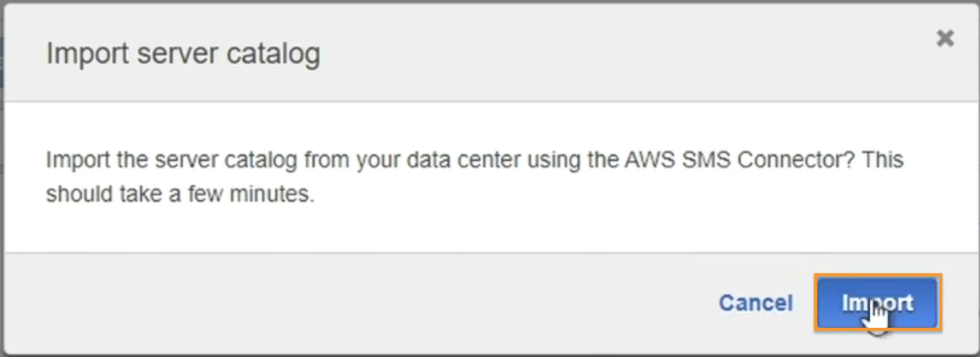The image size is (980, 357).
Task: Click the blue Cancel text
Action: click(x=755, y=303)
